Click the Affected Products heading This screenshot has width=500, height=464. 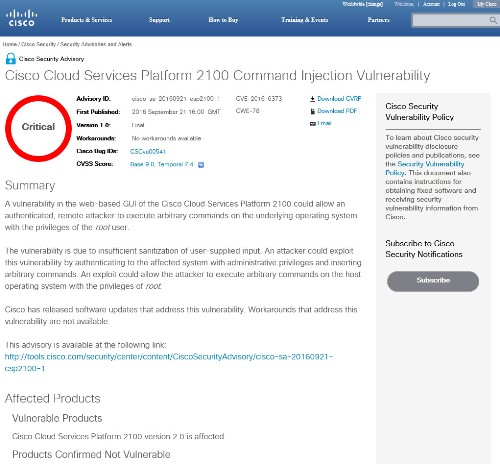click(x=53, y=399)
